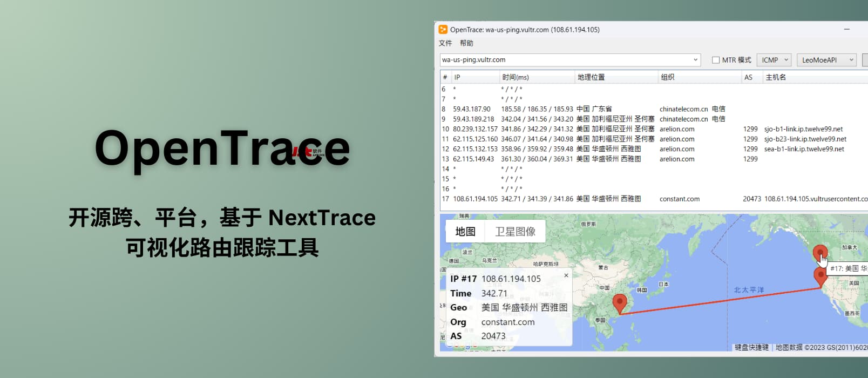868x378 pixels.
Task: Click the 地理位置 column header
Action: [x=591, y=77]
